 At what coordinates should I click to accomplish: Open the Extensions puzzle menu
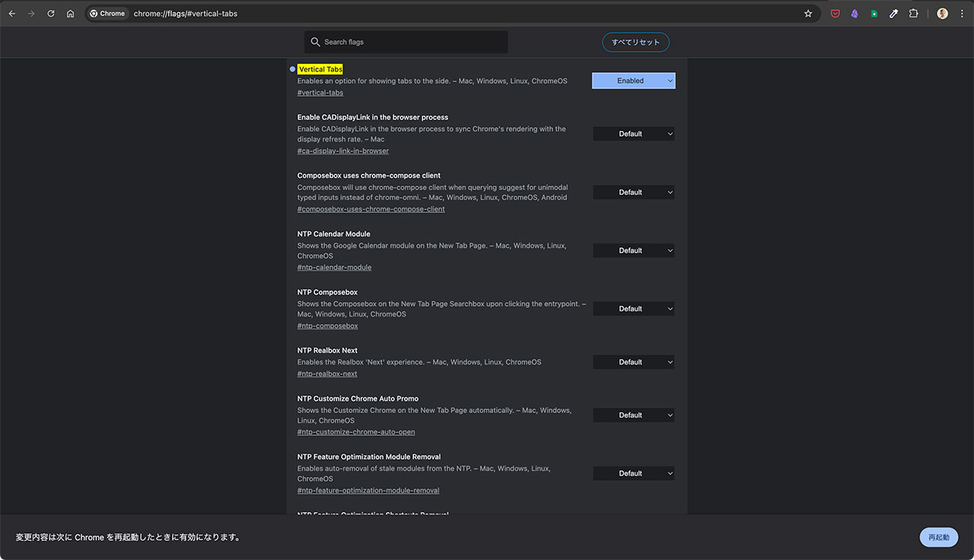(914, 14)
